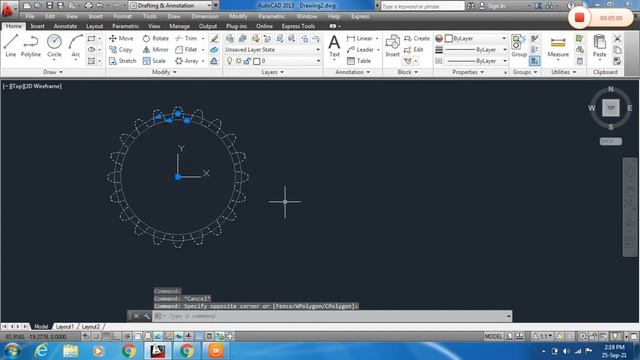Viewport: 640px width, 360px height.
Task: Open the ByLayer color dropdown
Action: click(x=504, y=38)
